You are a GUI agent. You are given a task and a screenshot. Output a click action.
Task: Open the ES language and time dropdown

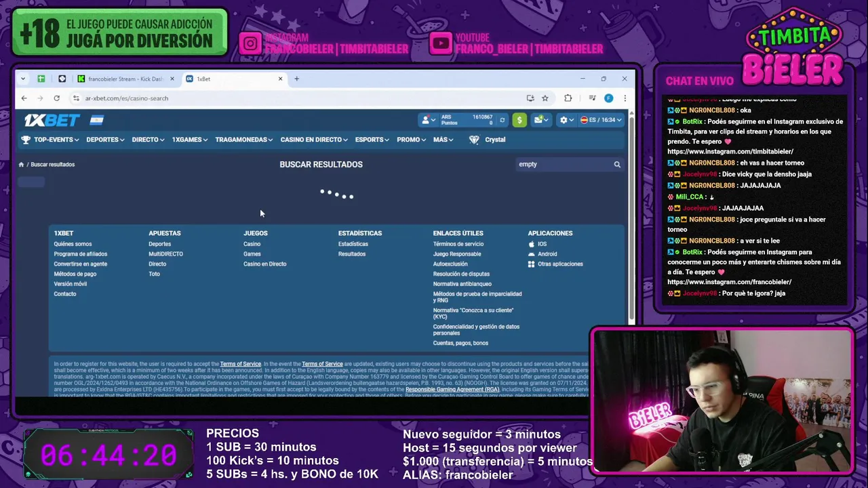601,120
